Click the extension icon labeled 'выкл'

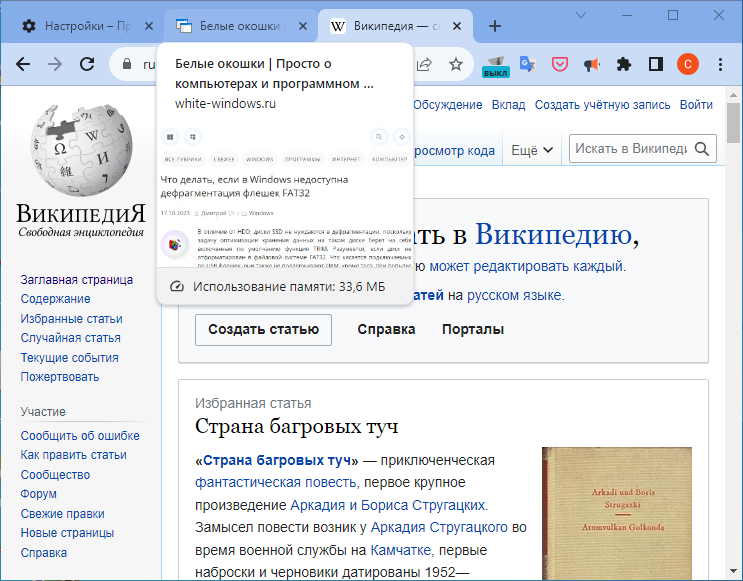coord(496,66)
